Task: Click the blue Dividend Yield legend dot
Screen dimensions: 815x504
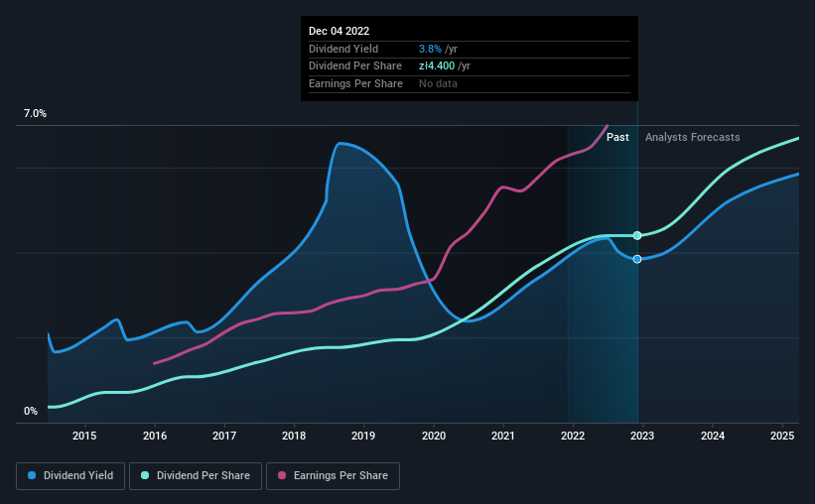Action: click(x=32, y=475)
